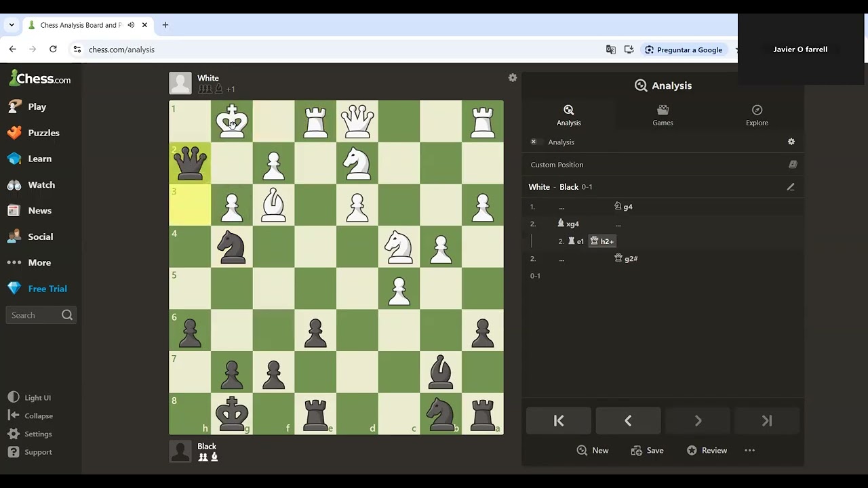The image size is (868, 488).
Task: Click the Chess.com logo
Action: pos(39,79)
